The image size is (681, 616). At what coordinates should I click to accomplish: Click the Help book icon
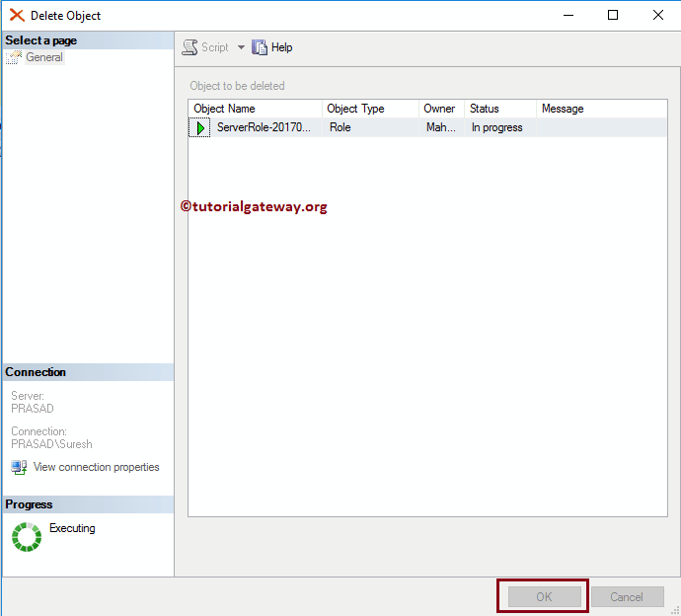pos(260,47)
